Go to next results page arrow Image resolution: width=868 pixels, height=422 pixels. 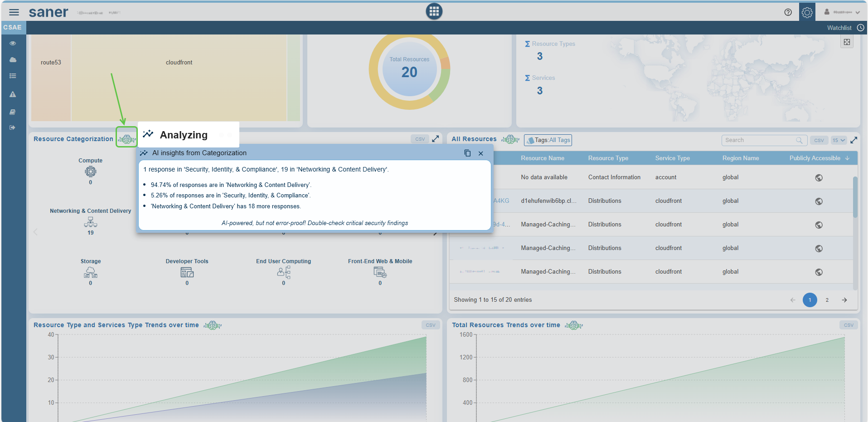(844, 300)
